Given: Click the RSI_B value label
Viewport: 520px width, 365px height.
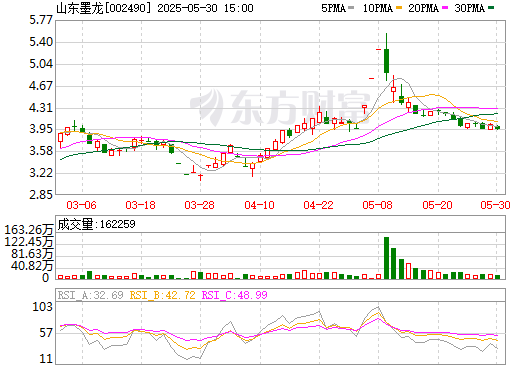Looking at the screenshot, I should tap(162, 295).
